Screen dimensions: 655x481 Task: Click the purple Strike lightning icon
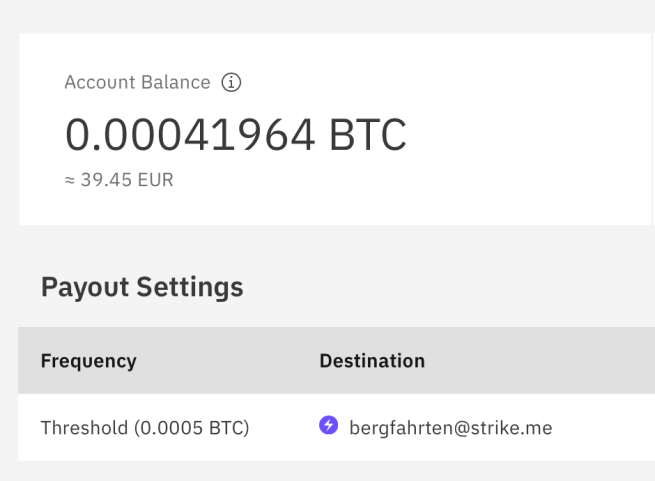(x=328, y=427)
